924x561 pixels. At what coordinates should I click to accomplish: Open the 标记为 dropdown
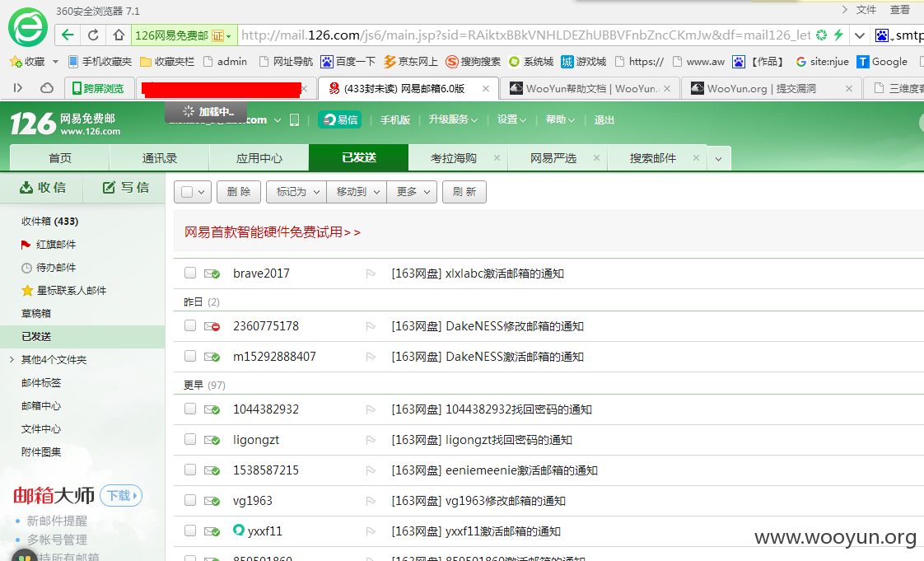pos(297,192)
